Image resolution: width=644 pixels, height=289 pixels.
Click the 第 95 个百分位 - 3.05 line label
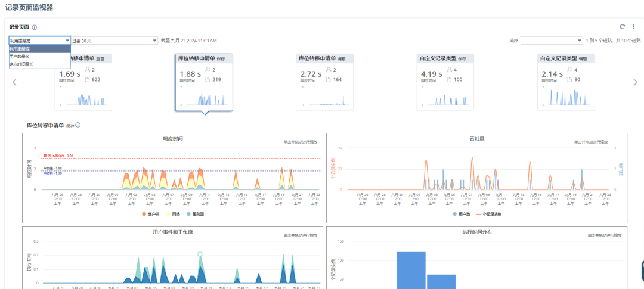(58, 156)
